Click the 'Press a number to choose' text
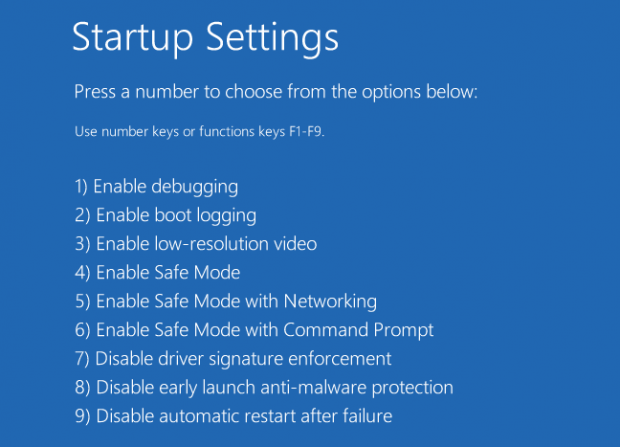The height and width of the screenshot is (447, 620). coord(276,92)
